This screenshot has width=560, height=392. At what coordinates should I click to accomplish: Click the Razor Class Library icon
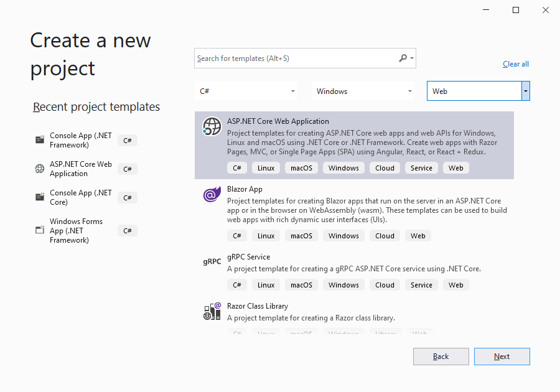pyautogui.click(x=212, y=311)
